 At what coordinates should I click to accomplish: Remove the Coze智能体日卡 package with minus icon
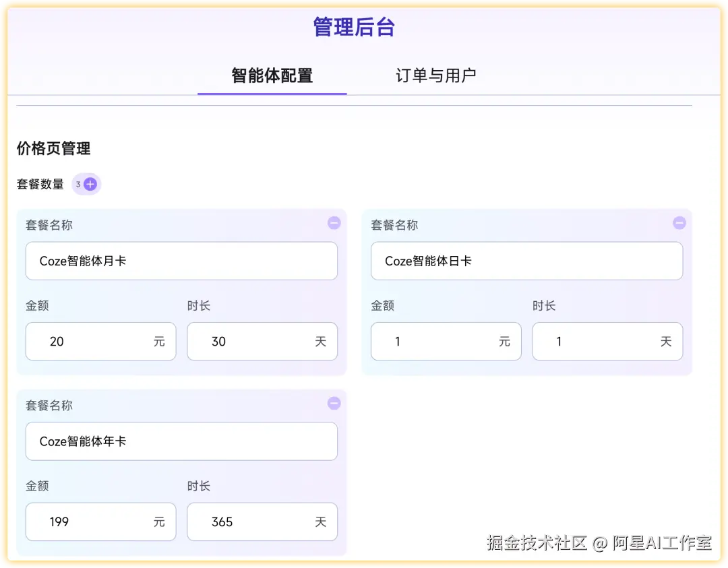[x=679, y=223]
